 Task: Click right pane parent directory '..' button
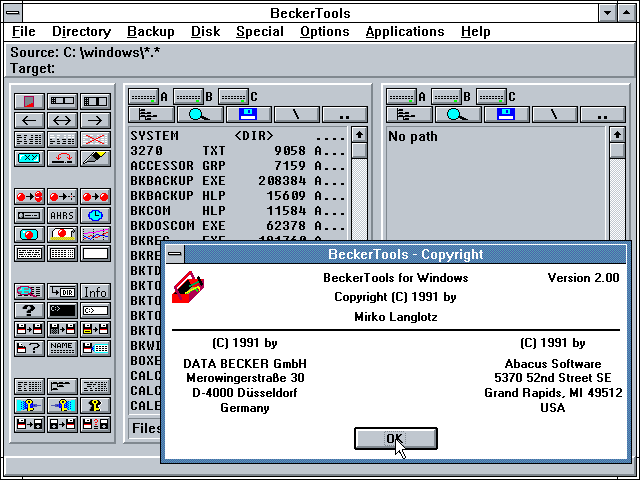pos(603,115)
